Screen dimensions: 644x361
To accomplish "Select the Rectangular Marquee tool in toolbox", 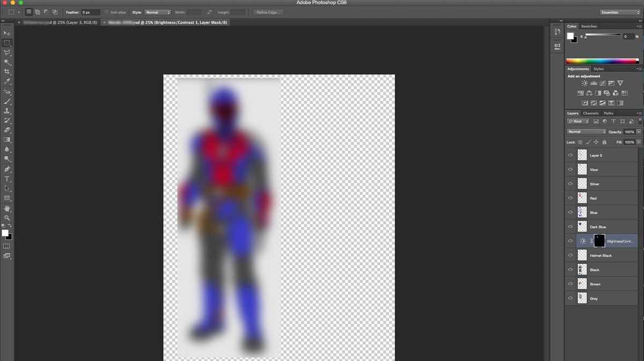I will 7,43.
